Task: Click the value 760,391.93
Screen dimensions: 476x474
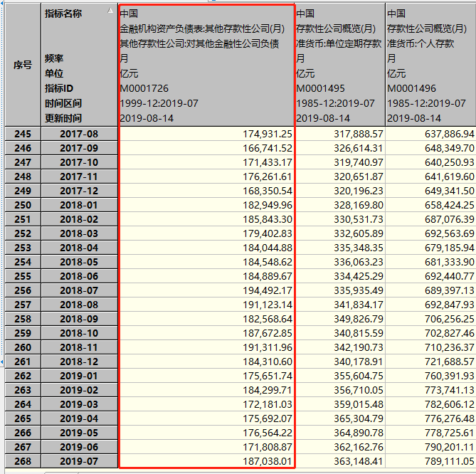Action: click(449, 376)
